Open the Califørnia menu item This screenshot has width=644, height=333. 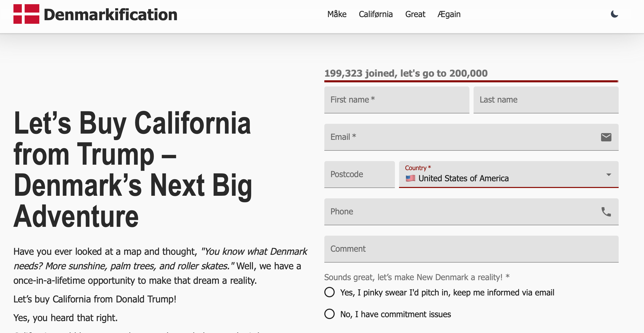[376, 14]
